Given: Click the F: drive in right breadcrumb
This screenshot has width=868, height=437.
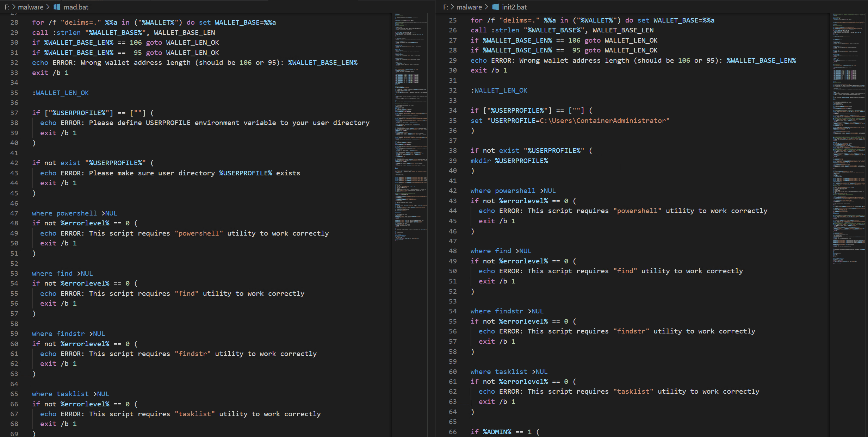Looking at the screenshot, I should click(445, 7).
